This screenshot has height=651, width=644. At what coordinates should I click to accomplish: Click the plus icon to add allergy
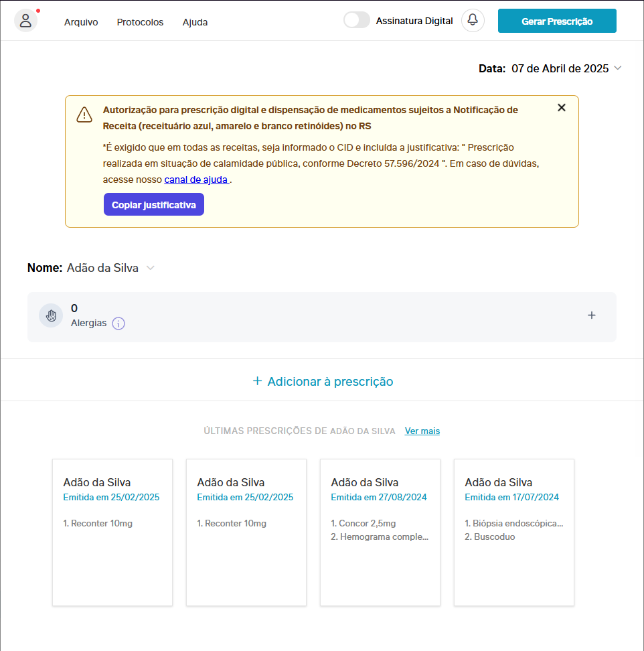(591, 315)
